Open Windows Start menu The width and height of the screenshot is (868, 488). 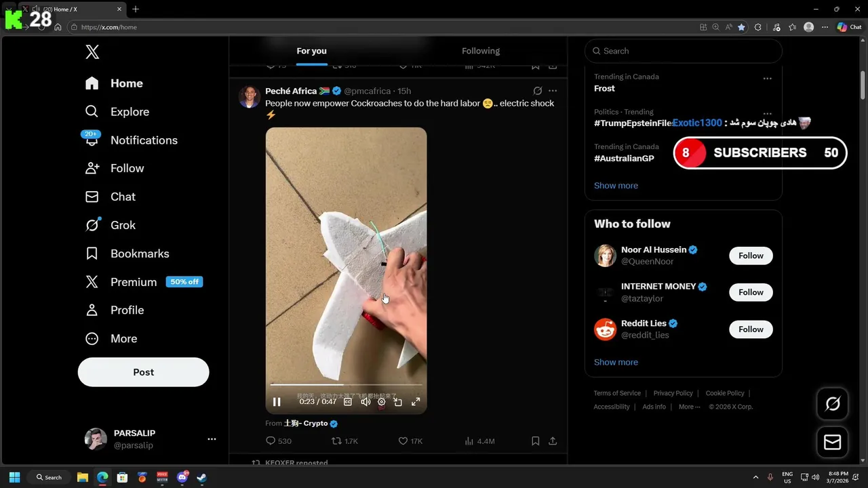(x=14, y=477)
